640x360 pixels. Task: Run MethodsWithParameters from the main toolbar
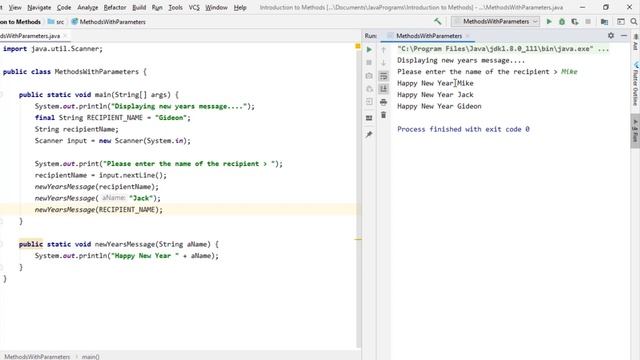[549, 22]
